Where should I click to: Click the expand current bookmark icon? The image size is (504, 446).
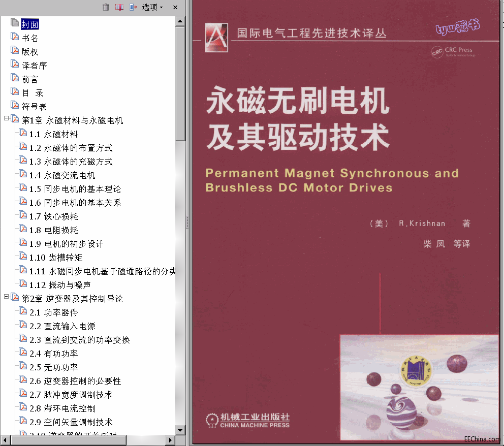[133, 7]
